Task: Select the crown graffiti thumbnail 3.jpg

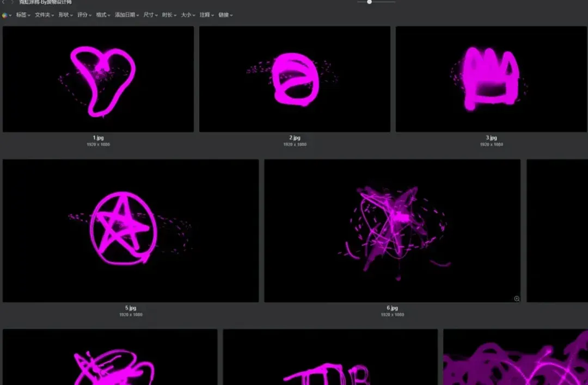Action: (491, 79)
